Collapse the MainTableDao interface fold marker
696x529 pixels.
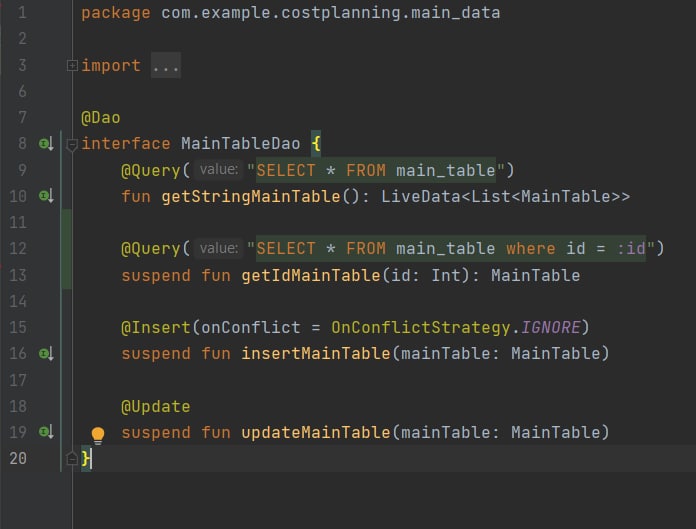pos(72,145)
